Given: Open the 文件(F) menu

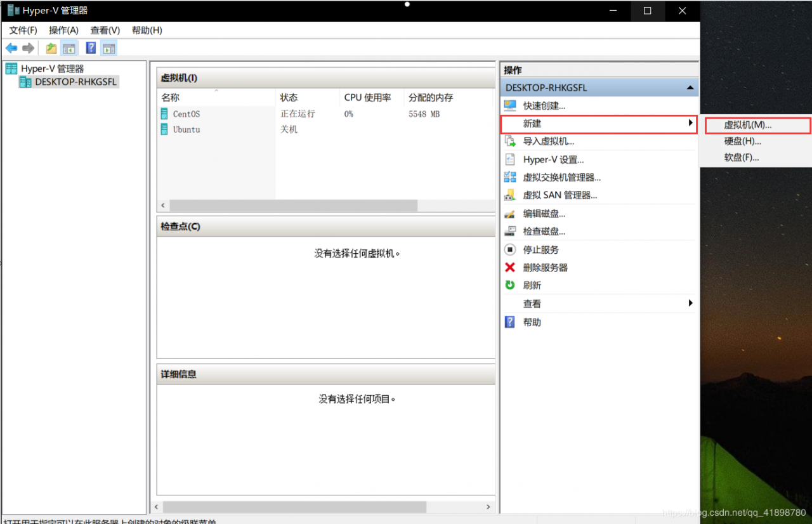Looking at the screenshot, I should tap(23, 30).
